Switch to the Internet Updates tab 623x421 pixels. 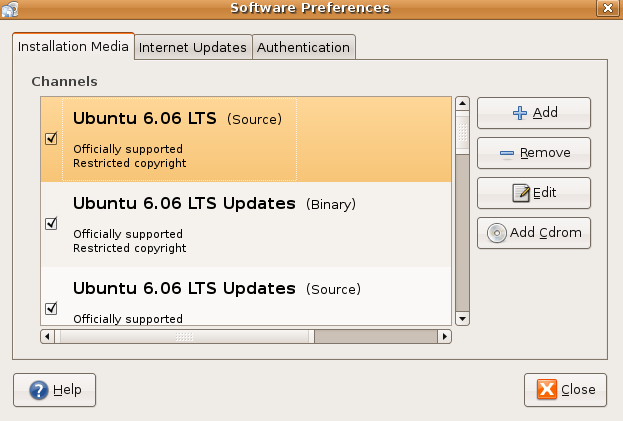tap(192, 47)
